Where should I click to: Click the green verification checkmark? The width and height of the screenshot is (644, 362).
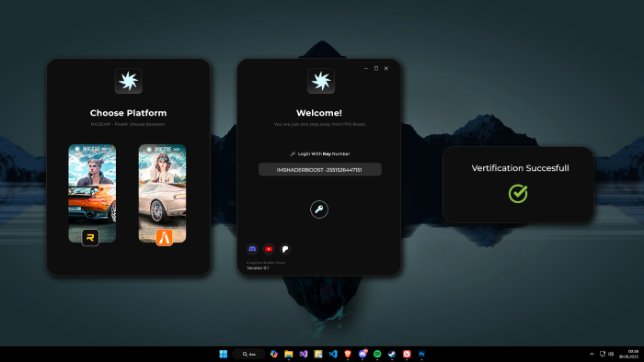coord(518,194)
